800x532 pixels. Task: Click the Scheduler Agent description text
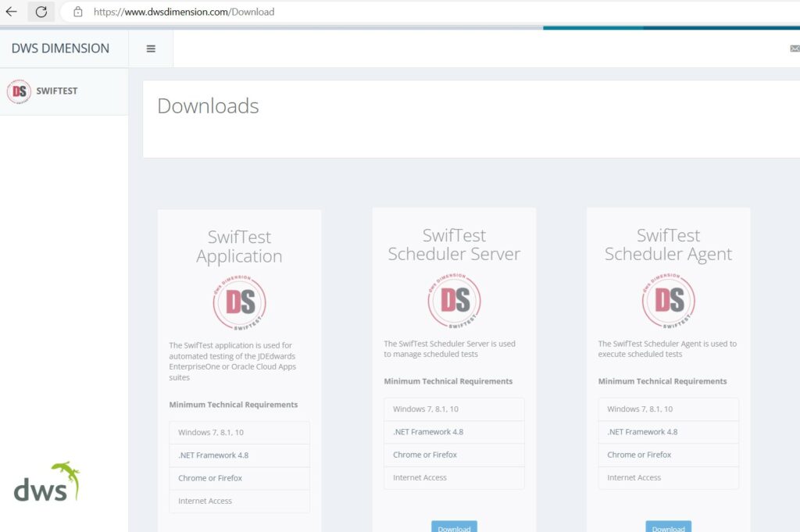[667, 349]
